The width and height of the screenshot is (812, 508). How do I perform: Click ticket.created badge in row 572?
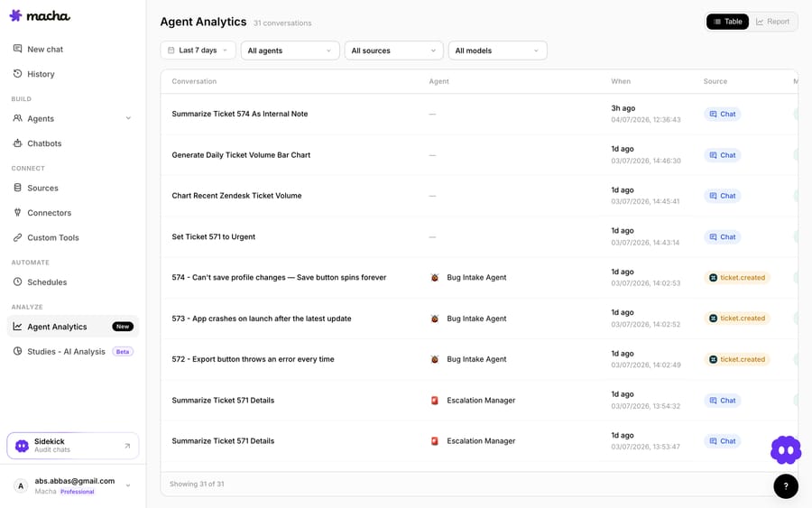pos(737,359)
